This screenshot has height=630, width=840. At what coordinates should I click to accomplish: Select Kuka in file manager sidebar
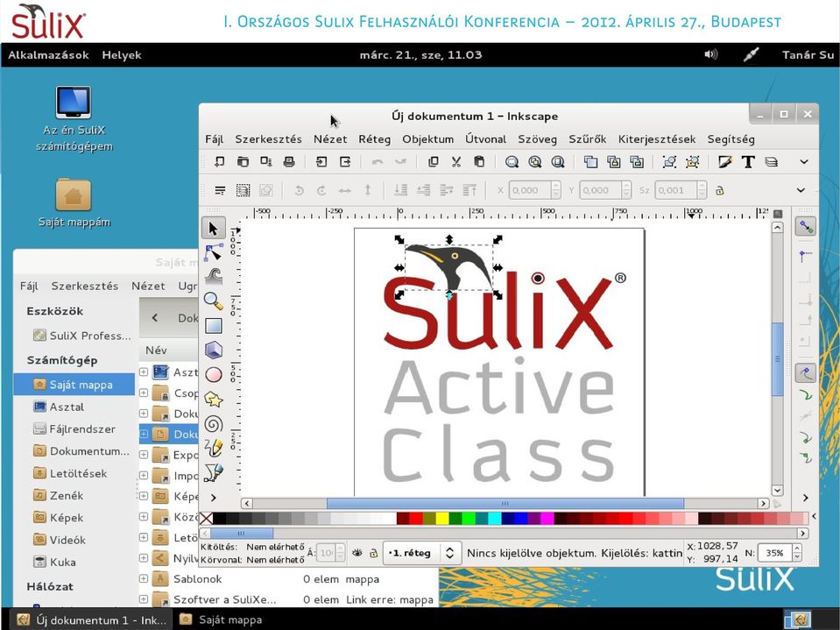(74, 562)
